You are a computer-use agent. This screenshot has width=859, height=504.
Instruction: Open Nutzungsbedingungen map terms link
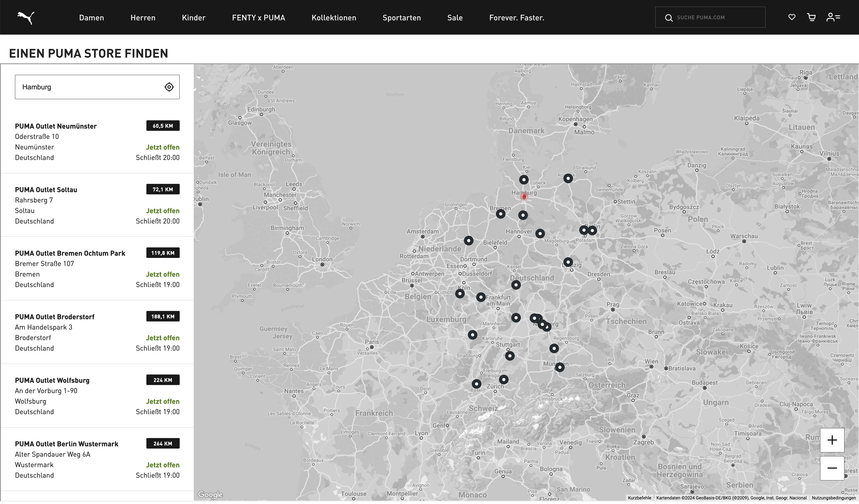pyautogui.click(x=834, y=498)
